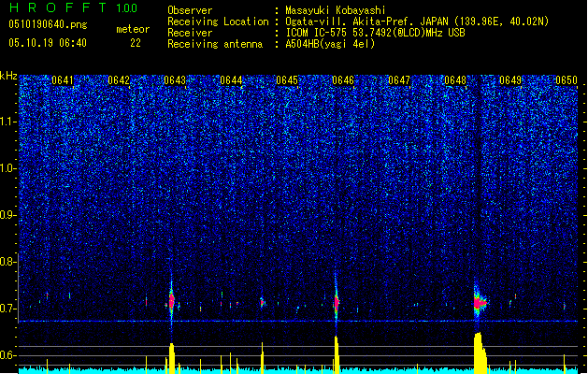Click the widest yellow power bar before 0649

480,352
